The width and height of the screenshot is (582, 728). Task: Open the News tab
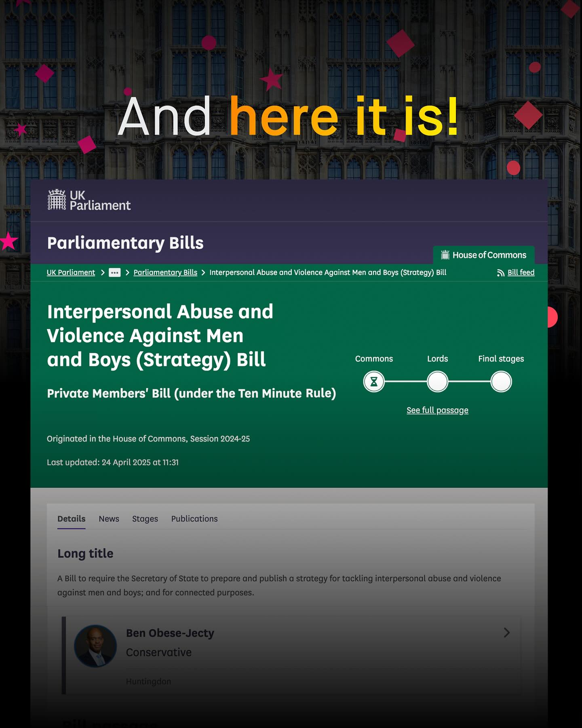109,519
